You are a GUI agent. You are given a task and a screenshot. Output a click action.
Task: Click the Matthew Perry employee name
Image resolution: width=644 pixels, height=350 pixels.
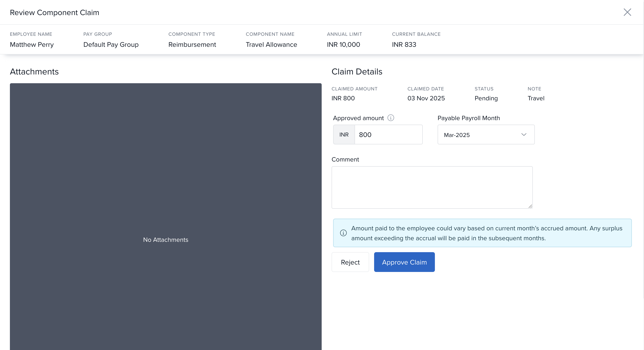pos(32,45)
